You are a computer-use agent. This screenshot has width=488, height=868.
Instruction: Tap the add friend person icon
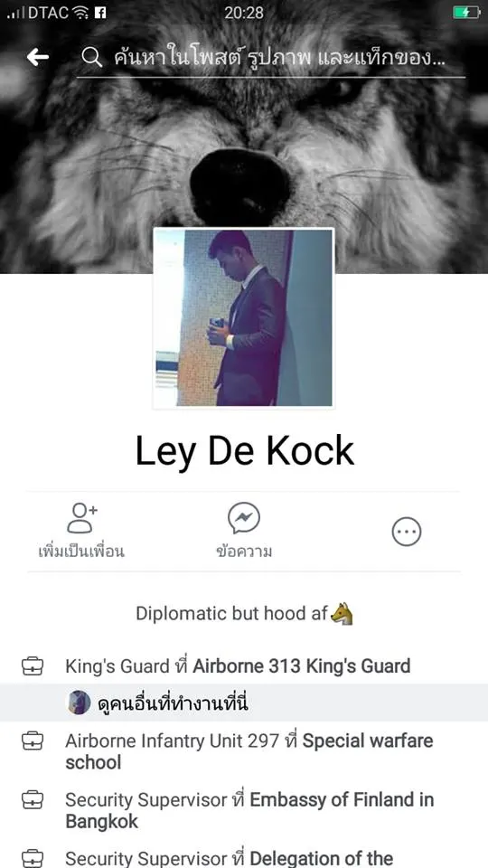coord(81,518)
